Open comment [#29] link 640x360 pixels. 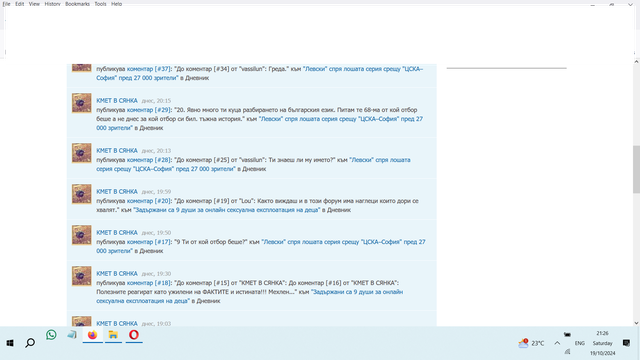click(x=149, y=110)
